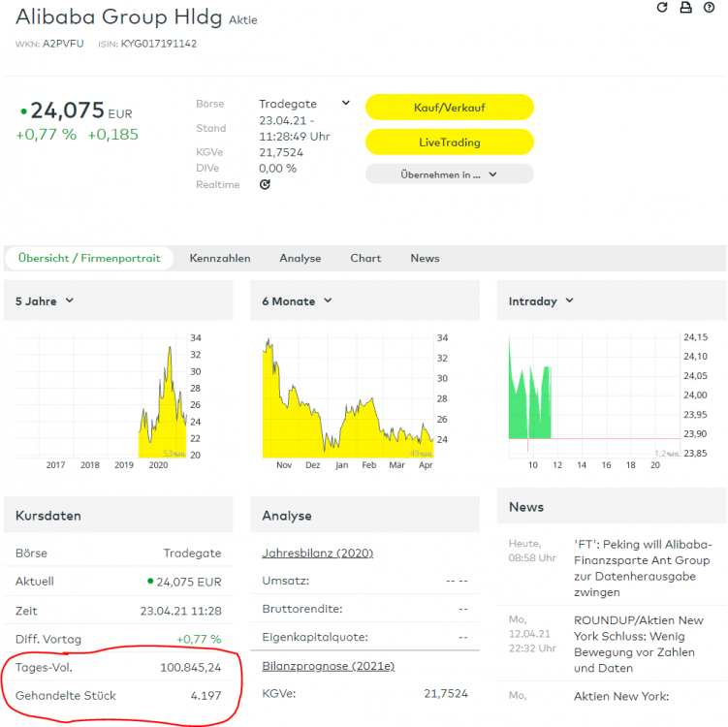728x727 pixels.
Task: Click the Alibaba Group Hldg title
Action: [x=119, y=17]
